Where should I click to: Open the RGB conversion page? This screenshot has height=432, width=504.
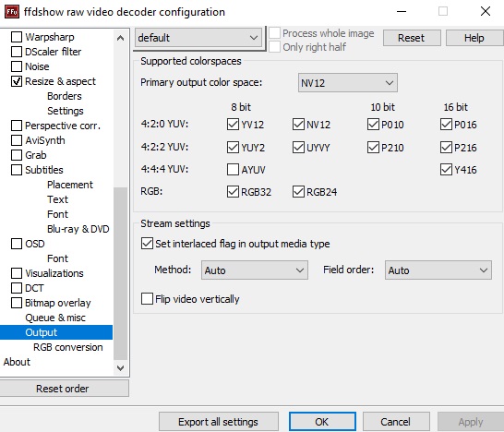click(x=67, y=347)
